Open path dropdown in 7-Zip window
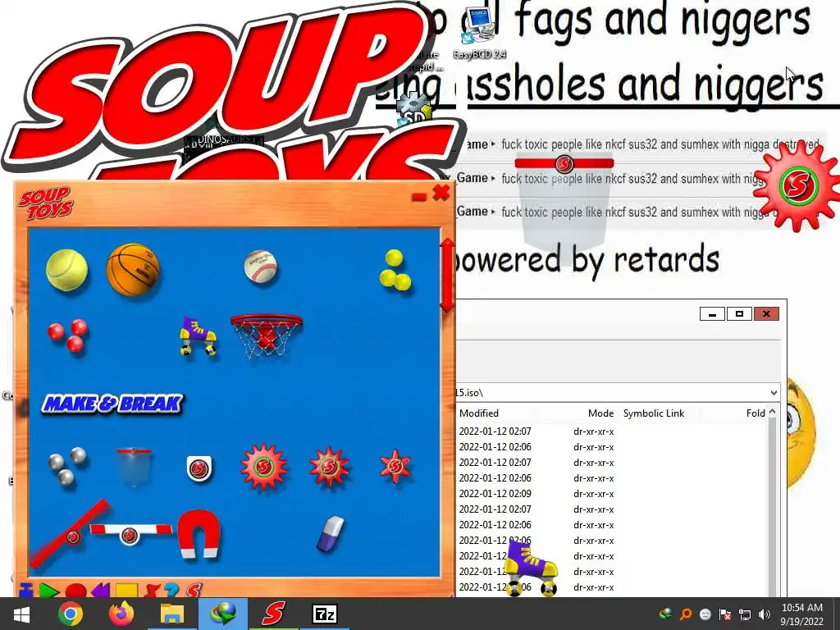This screenshot has width=840, height=630. (774, 393)
